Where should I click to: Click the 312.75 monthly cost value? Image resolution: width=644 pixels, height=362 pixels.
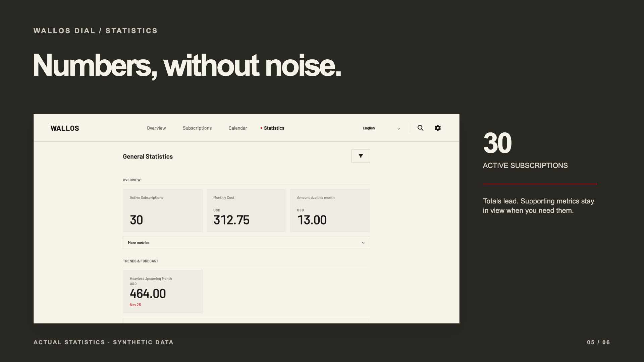pos(231,220)
